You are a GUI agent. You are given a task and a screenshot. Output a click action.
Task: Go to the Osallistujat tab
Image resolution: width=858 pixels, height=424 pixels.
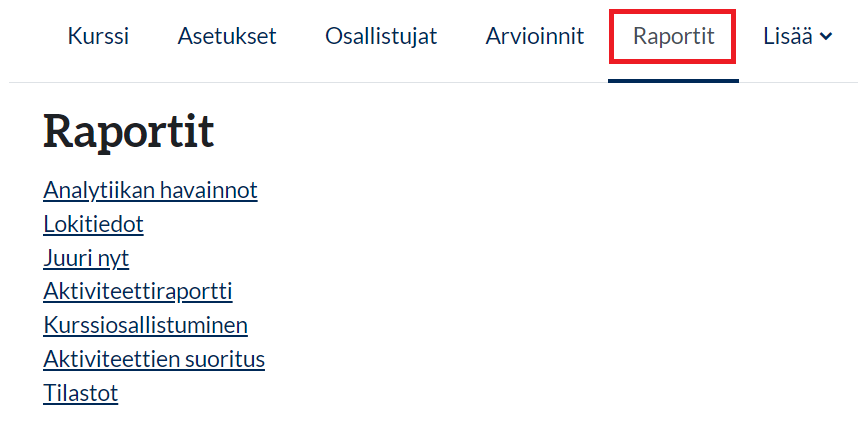pyautogui.click(x=381, y=37)
